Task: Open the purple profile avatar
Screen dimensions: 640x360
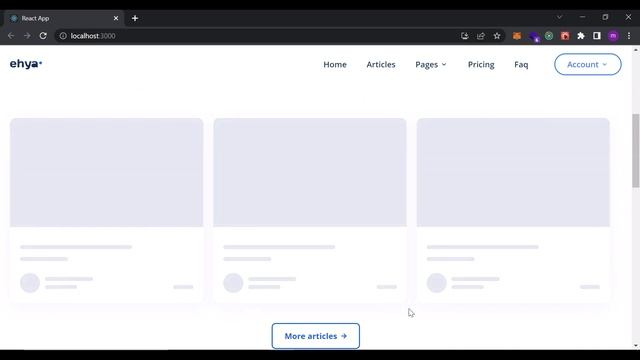Action: 613,36
